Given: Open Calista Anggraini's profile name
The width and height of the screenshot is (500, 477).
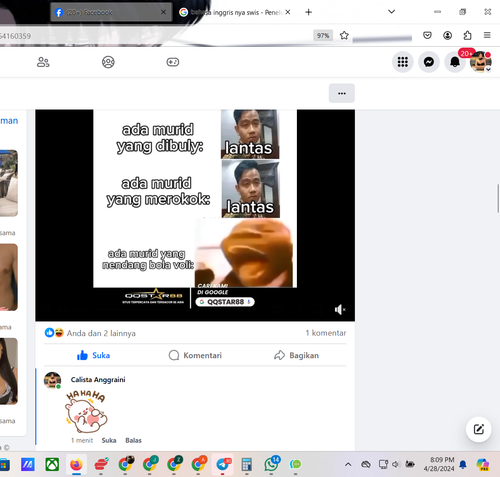Looking at the screenshot, I should 98,380.
